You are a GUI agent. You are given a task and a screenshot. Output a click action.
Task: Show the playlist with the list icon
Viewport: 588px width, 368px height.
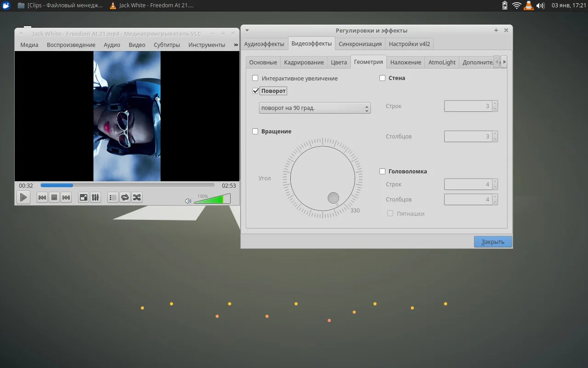point(113,198)
